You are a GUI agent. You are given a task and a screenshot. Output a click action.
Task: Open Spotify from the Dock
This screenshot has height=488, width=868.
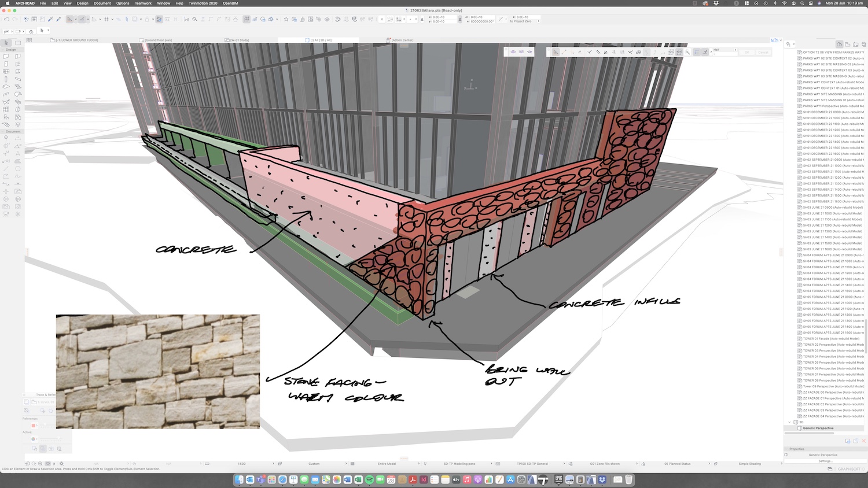click(369, 480)
